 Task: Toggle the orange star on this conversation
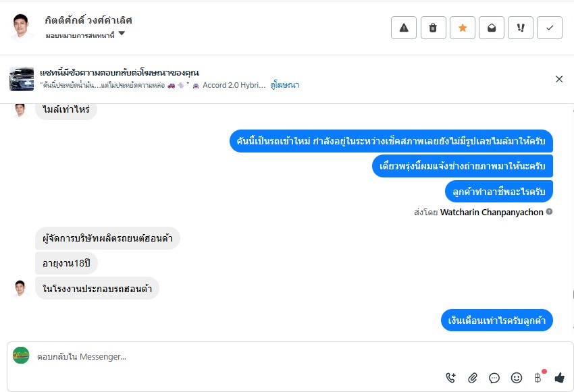point(463,28)
